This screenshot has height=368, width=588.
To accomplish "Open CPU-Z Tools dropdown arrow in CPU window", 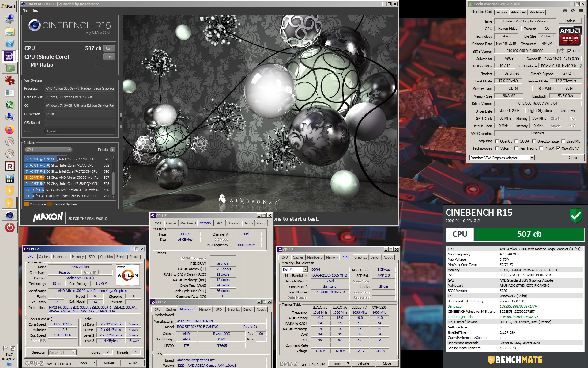I will [x=94, y=363].
